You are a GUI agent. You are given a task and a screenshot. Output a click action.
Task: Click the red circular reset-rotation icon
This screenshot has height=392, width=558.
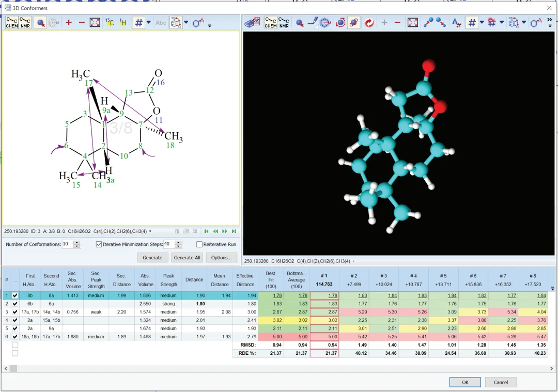[369, 23]
